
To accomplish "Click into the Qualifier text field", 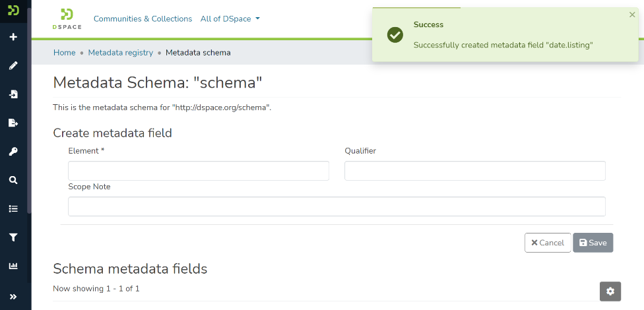I will pos(474,171).
